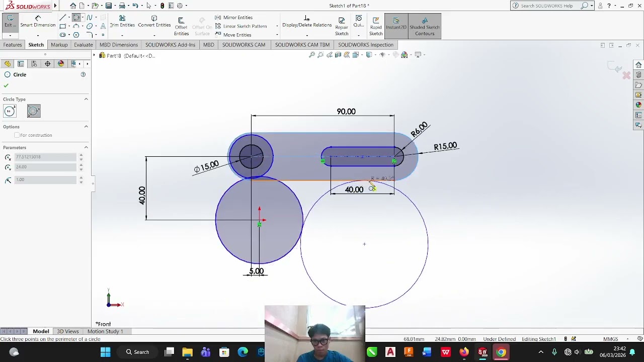Screen dimensions: 644x362
Task: Confirm circle with green checkmark
Action: click(6, 85)
